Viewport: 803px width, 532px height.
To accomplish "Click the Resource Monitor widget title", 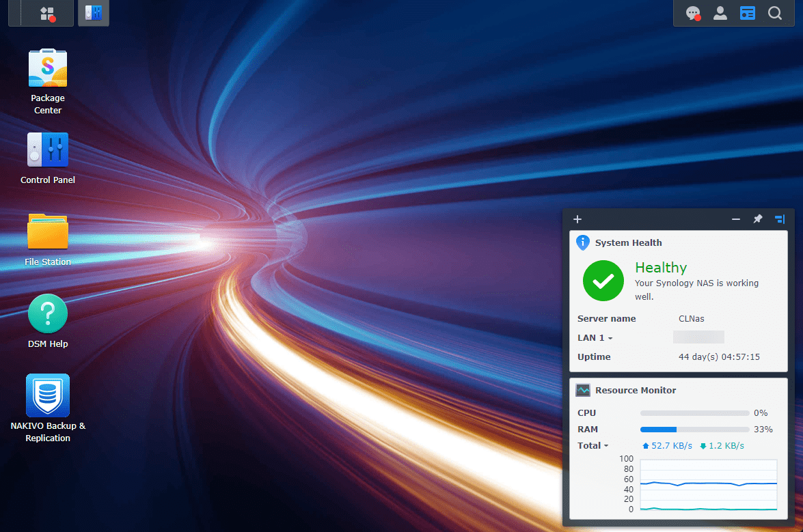I will (x=635, y=391).
